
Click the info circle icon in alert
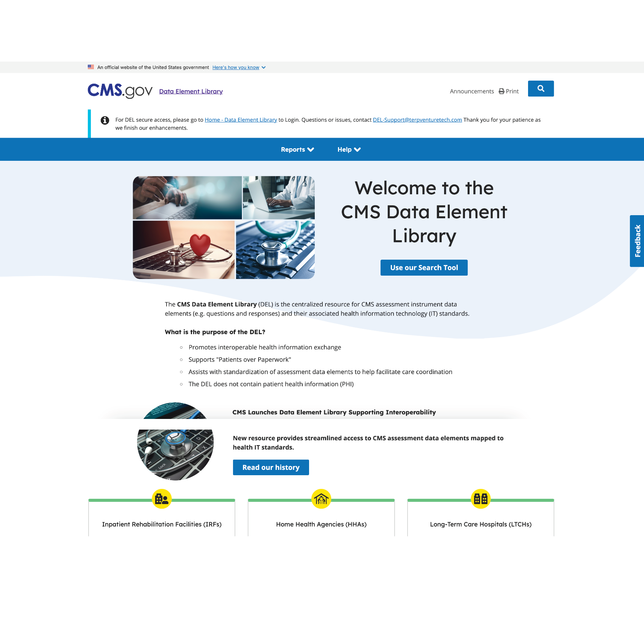[x=105, y=120]
